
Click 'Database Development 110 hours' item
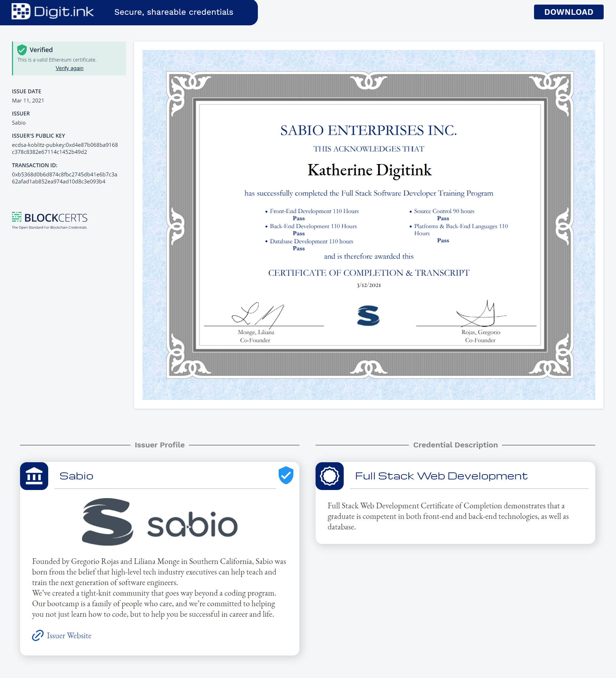pyautogui.click(x=311, y=241)
